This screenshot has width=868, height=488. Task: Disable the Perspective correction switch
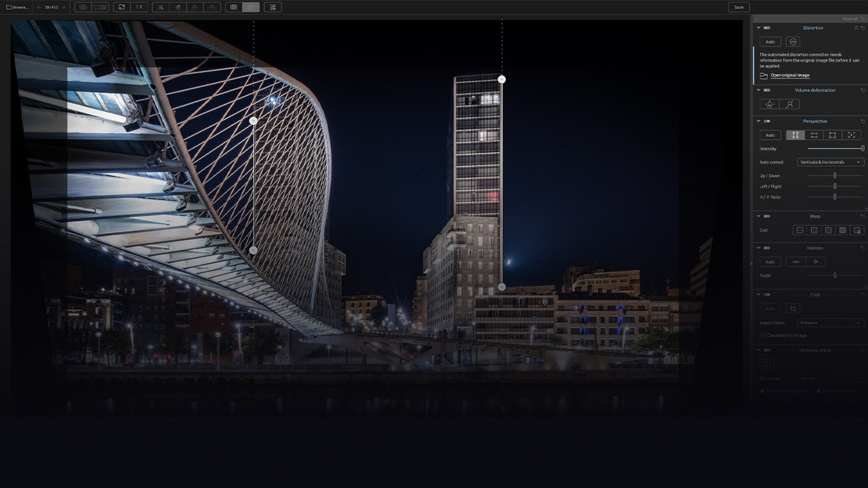pyautogui.click(x=766, y=121)
